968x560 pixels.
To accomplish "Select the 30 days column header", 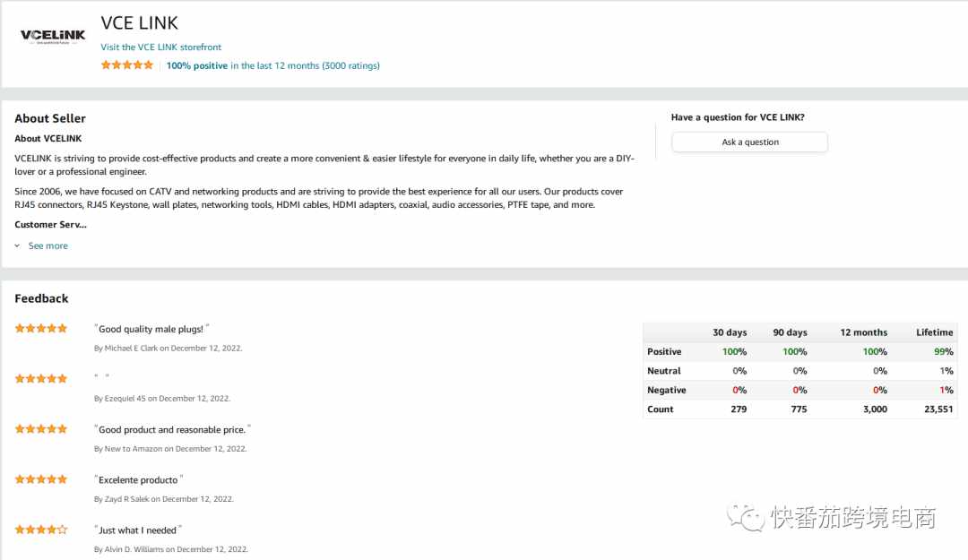I will [729, 332].
